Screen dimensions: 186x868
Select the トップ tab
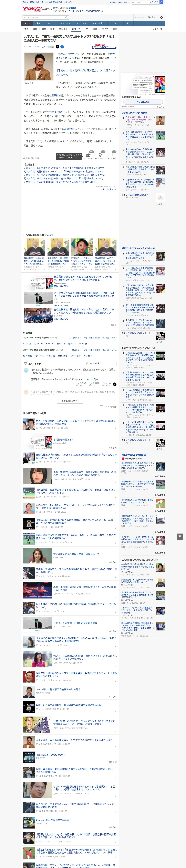pyautogui.click(x=27, y=24)
